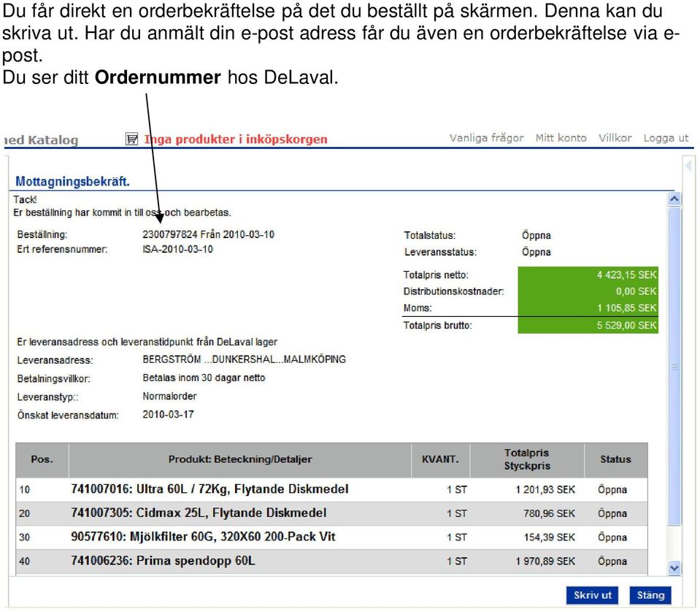Image resolution: width=700 pixels, height=612 pixels.
Task: Click the Status column header
Action: coord(615,459)
